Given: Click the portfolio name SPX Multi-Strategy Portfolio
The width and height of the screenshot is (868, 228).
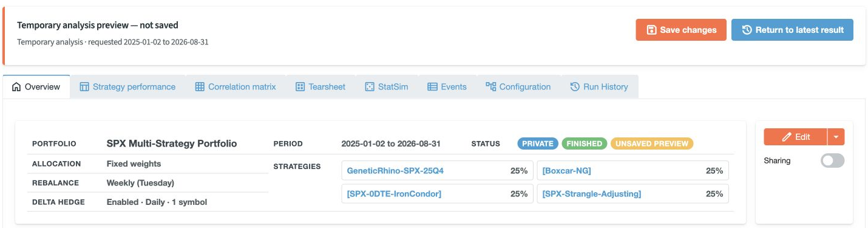Looking at the screenshot, I should pyautogui.click(x=172, y=144).
